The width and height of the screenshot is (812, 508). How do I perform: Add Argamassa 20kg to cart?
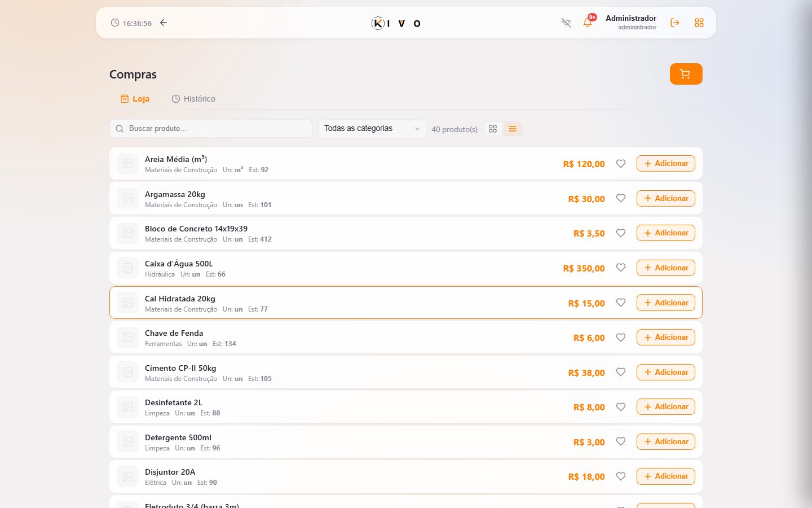[x=666, y=198]
